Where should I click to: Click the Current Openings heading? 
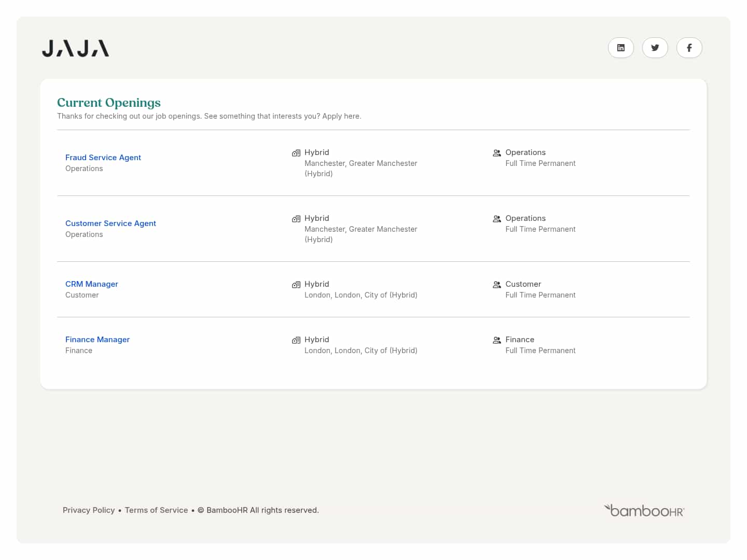click(x=108, y=103)
